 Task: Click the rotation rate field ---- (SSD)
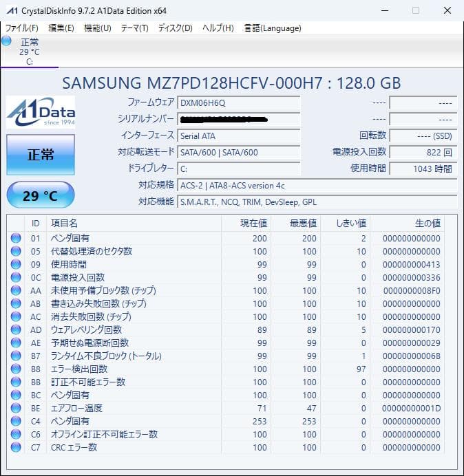pos(423,136)
